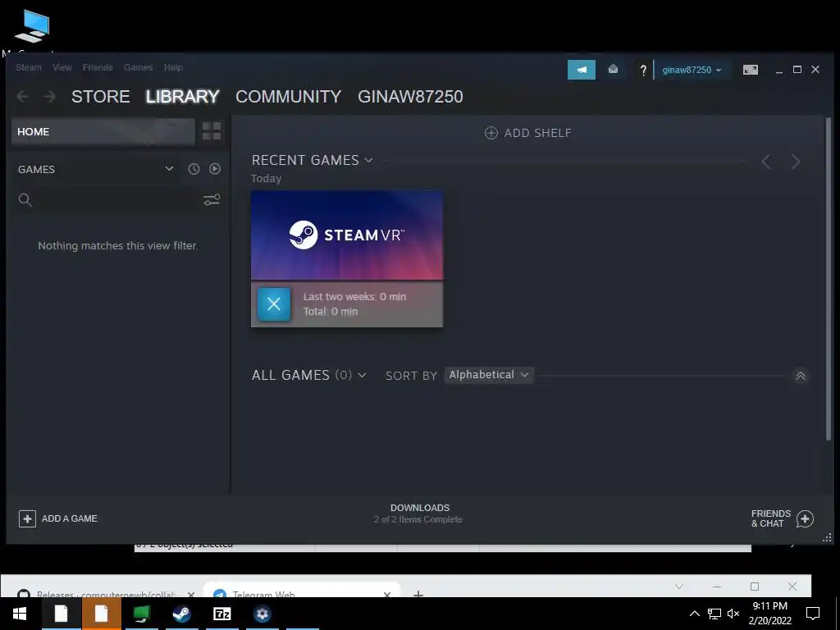Open advanced filter settings icon
The image size is (840, 630).
point(212,200)
